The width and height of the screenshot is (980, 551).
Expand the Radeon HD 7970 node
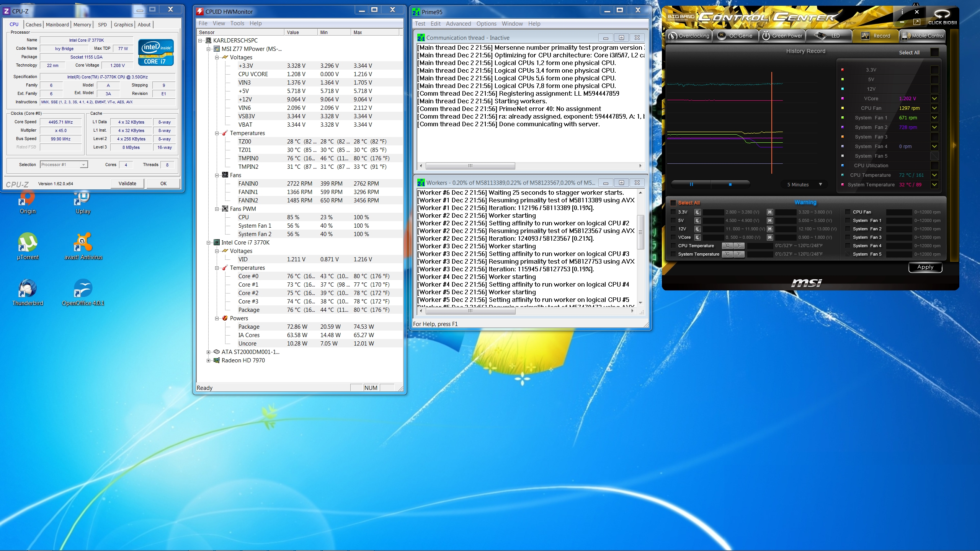tap(208, 360)
